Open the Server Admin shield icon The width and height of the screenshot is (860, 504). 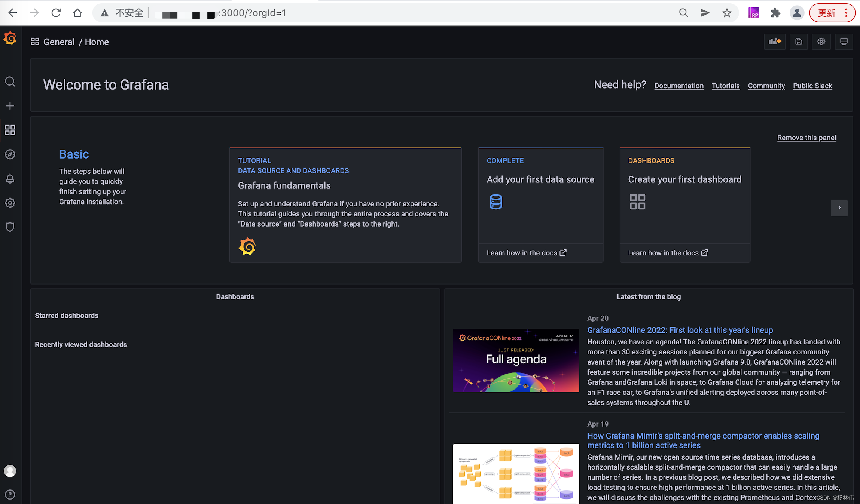10,227
